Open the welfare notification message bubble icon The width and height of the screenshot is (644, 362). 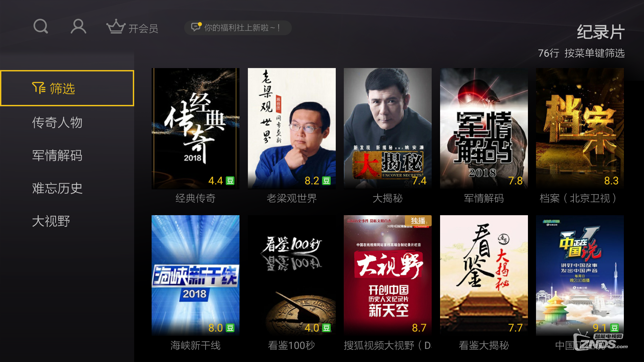196,27
